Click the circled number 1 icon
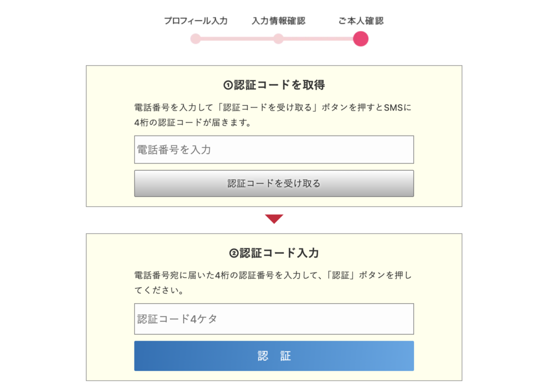The width and height of the screenshot is (542, 392). (228, 85)
